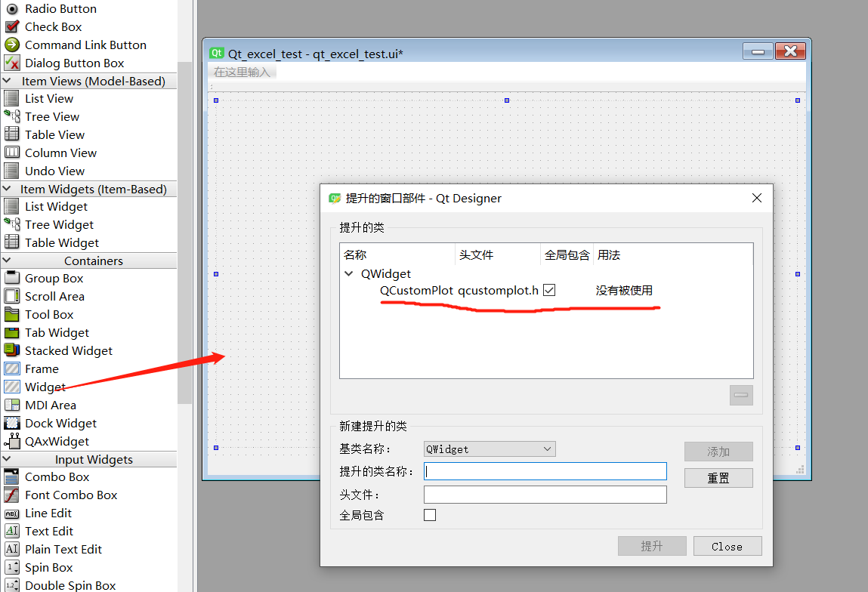Select the Spin Box icon
Viewport: 868px width, 592px height.
11,567
